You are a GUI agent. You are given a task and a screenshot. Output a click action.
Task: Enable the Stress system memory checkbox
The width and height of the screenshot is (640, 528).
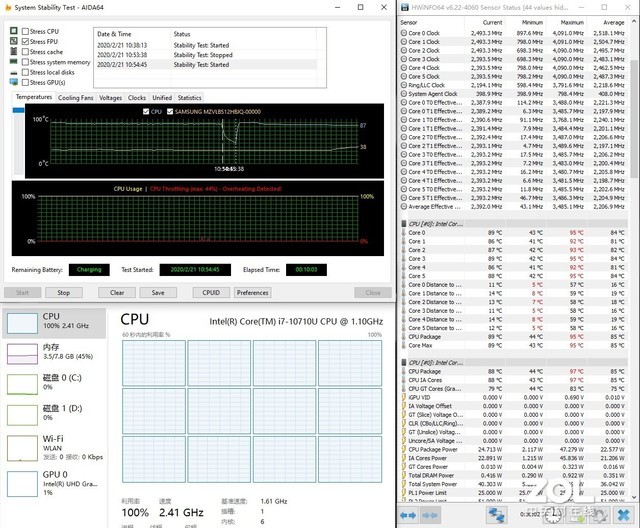pos(25,62)
